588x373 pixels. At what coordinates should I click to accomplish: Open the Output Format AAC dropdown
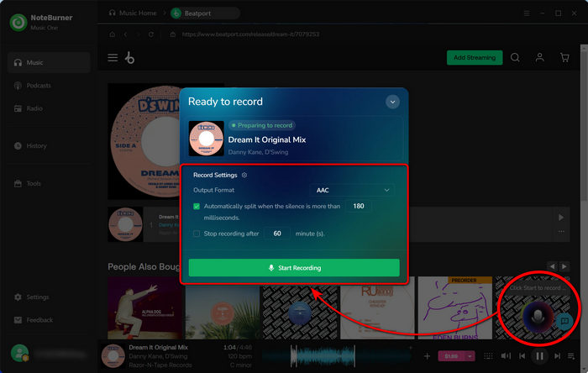pos(352,190)
